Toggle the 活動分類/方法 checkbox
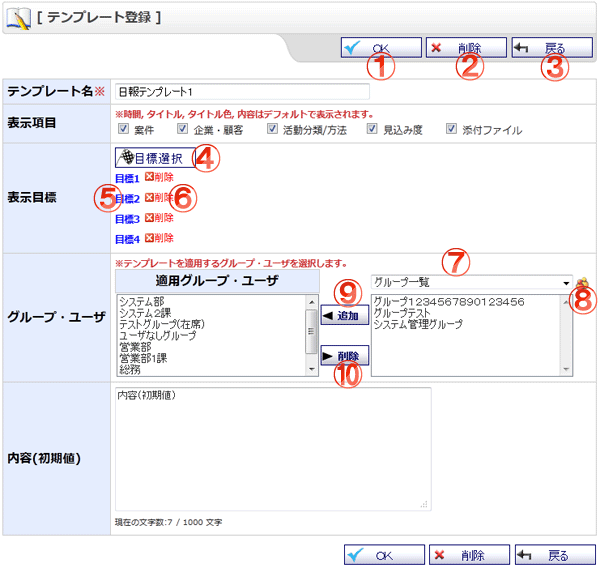Image resolution: width=600 pixels, height=568 pixels. 272,129
